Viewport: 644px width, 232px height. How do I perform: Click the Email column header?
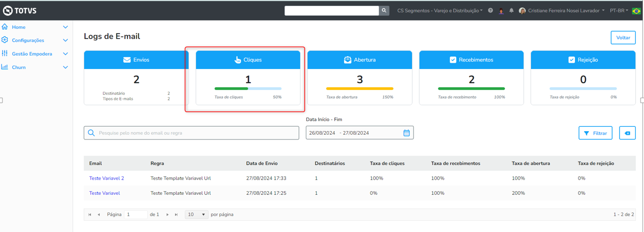pyautogui.click(x=95, y=163)
